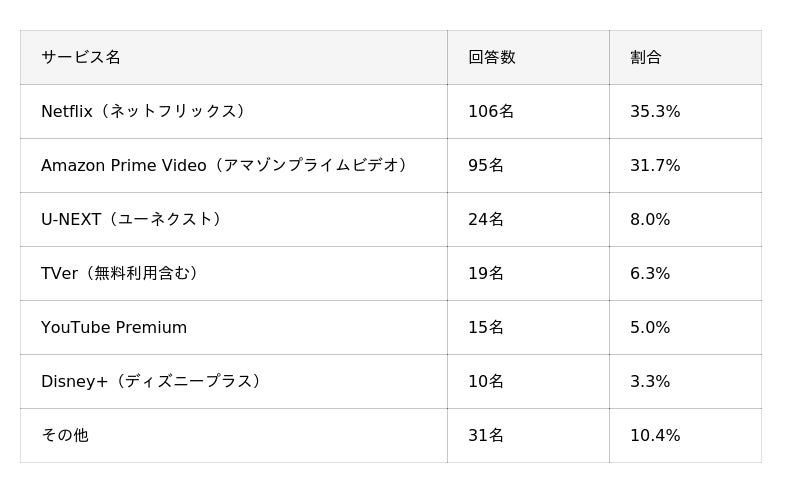Select the Disney+（ディズニープラス） cell
The image size is (800, 493).
click(x=151, y=382)
